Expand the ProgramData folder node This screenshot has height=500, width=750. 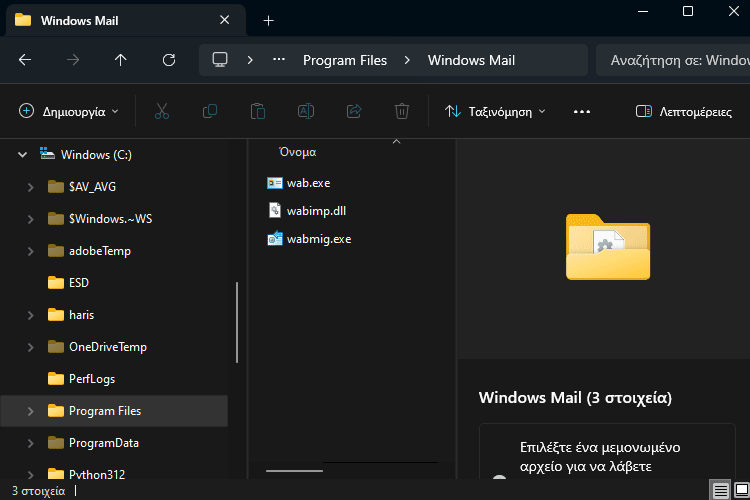pos(31,444)
